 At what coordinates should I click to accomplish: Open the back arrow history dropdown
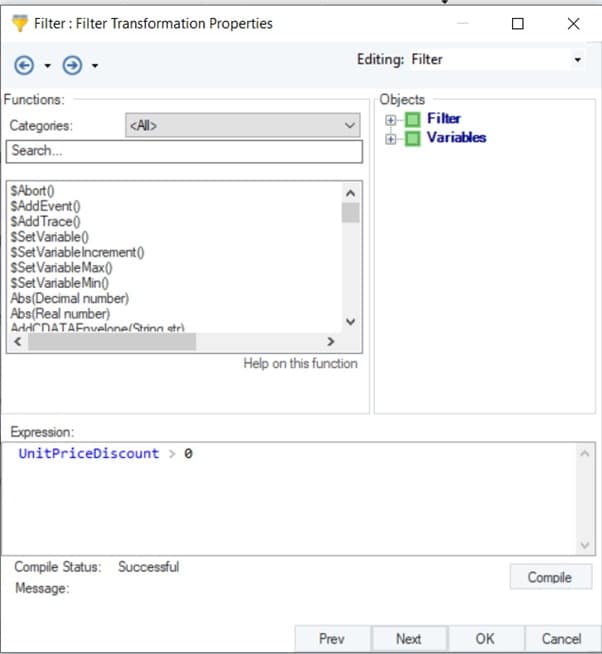46,66
